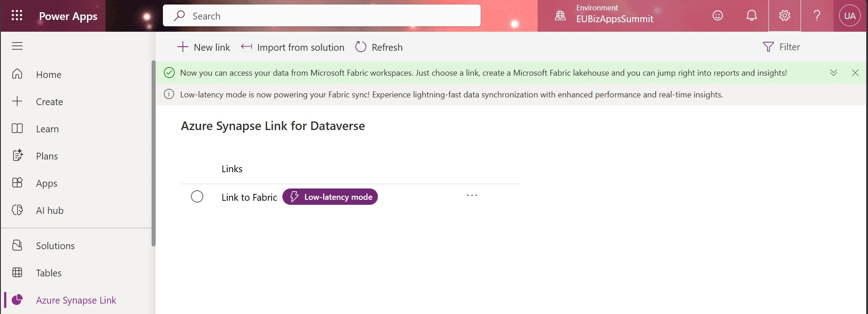This screenshot has width=868, height=314.
Task: Open Solutions in the sidebar
Action: tap(77, 246)
